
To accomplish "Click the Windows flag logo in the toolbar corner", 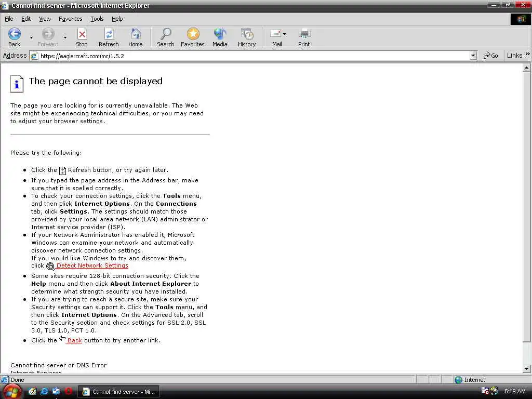I will tap(521, 19).
